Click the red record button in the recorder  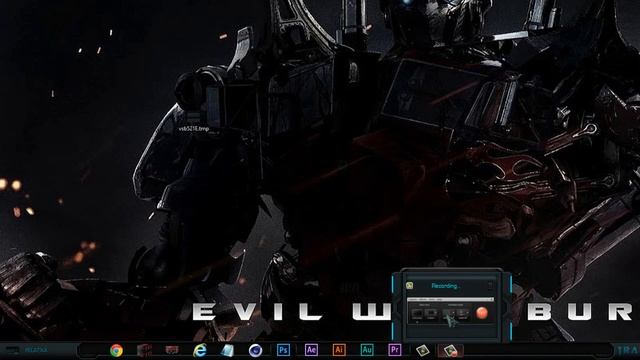tap(482, 313)
